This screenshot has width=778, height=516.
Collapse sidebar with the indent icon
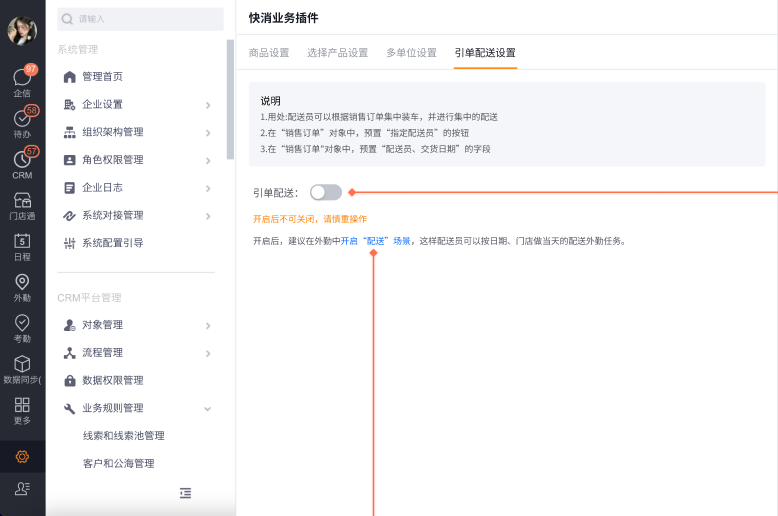(185, 493)
